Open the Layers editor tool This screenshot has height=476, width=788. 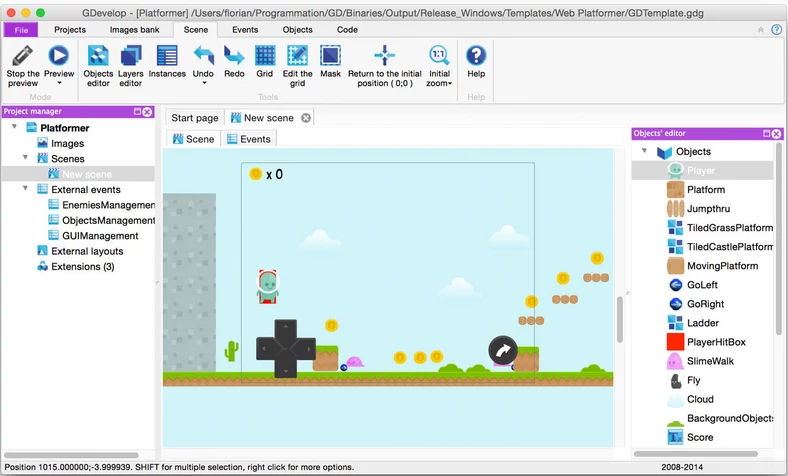coord(131,55)
